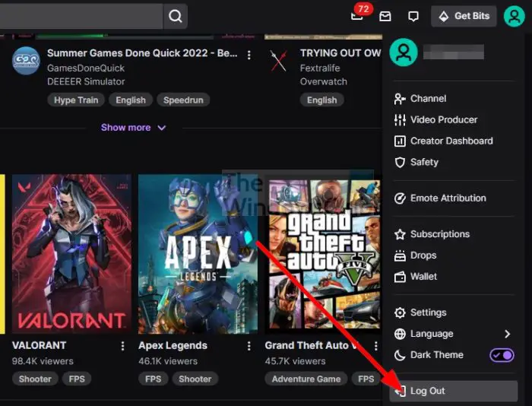Click the Subscriptions star icon
532x406 pixels.
click(400, 234)
